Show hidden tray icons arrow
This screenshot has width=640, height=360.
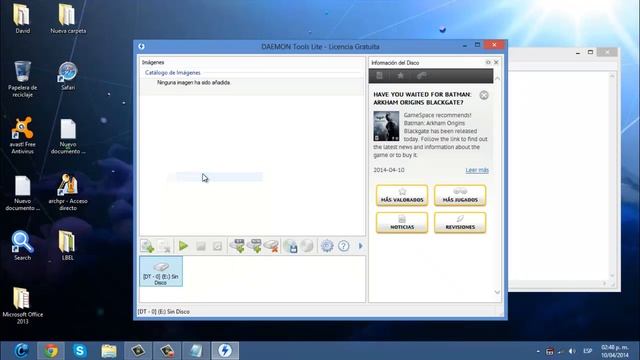[x=538, y=351]
